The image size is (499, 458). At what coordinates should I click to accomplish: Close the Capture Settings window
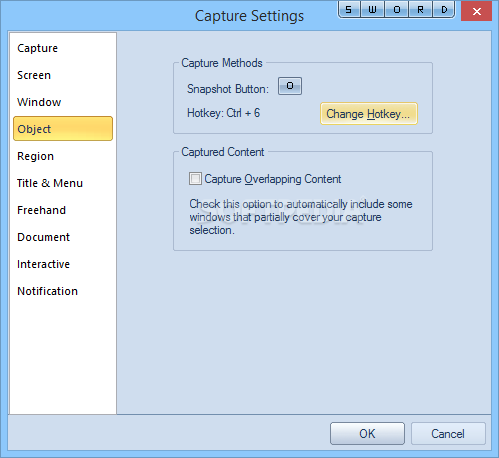(477, 11)
